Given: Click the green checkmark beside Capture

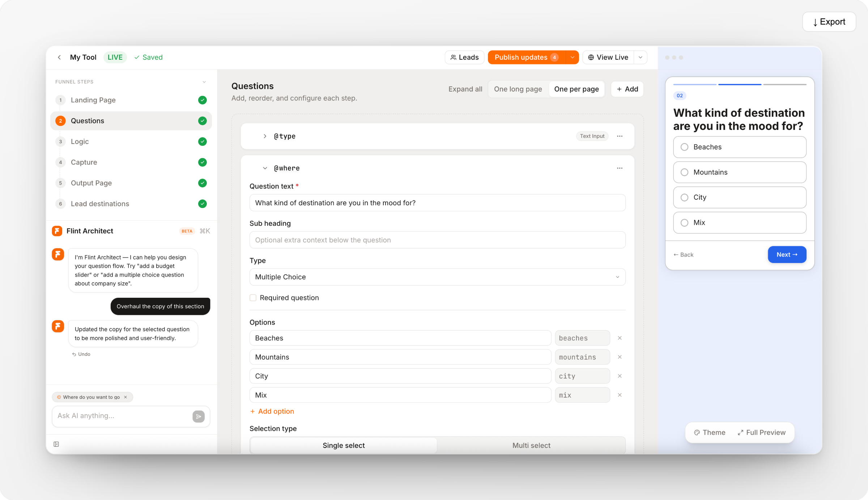Looking at the screenshot, I should (203, 162).
